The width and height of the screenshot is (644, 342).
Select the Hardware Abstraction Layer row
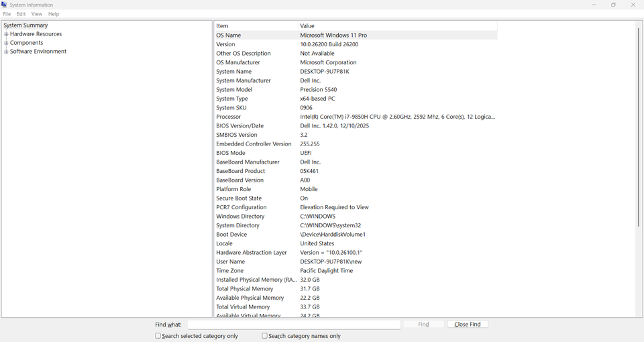356,252
